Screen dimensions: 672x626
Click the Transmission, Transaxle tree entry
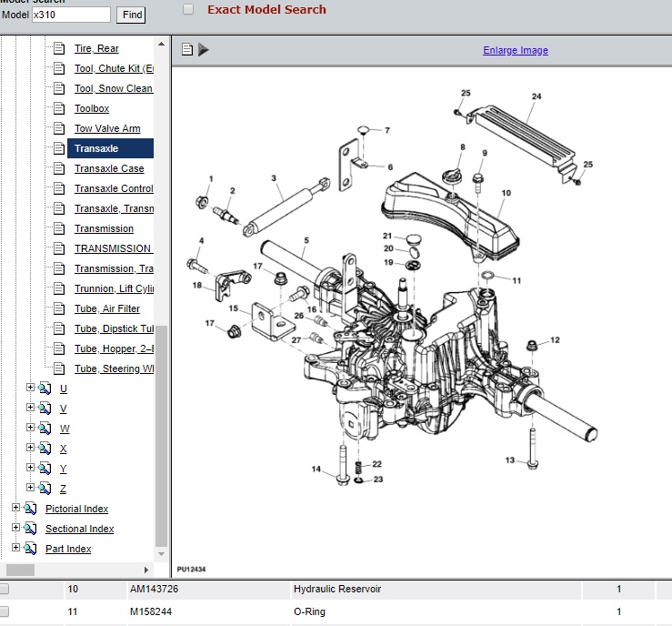(x=114, y=268)
